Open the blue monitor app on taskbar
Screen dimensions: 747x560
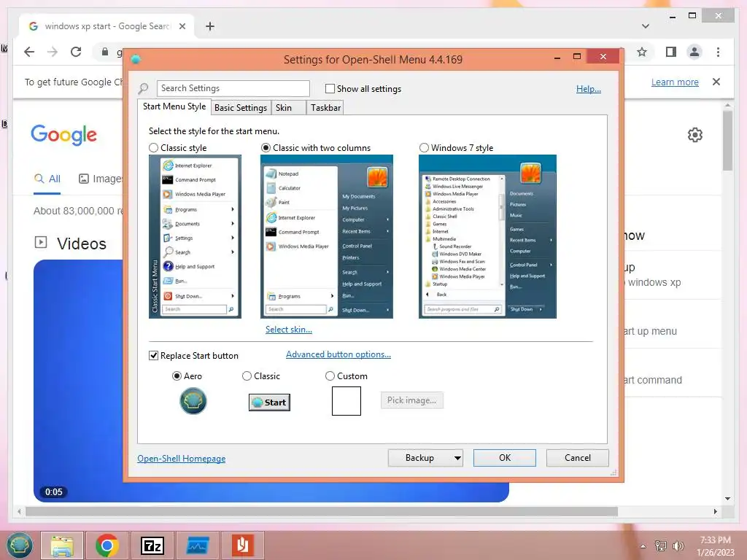tap(197, 545)
